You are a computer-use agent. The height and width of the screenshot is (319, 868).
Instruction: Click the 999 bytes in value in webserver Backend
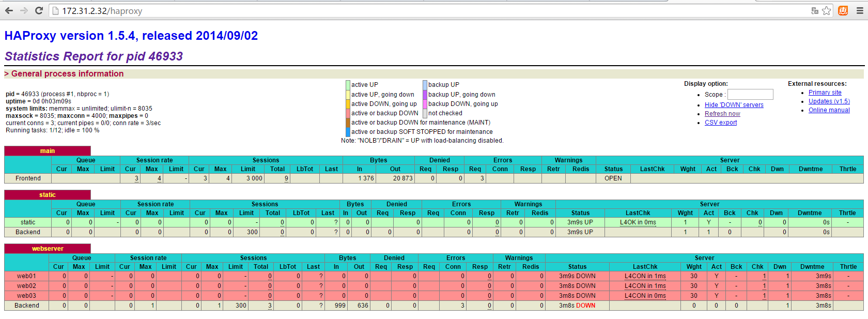[x=340, y=306]
